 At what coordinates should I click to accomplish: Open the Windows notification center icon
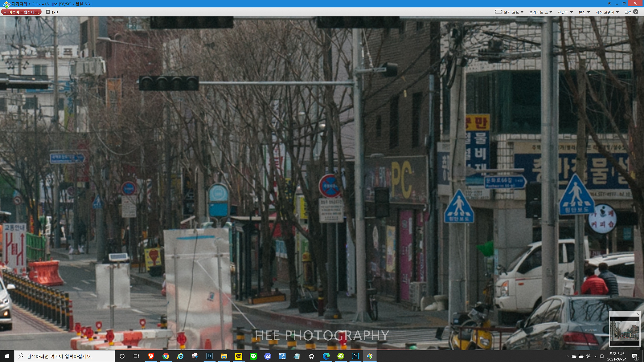[x=635, y=356]
